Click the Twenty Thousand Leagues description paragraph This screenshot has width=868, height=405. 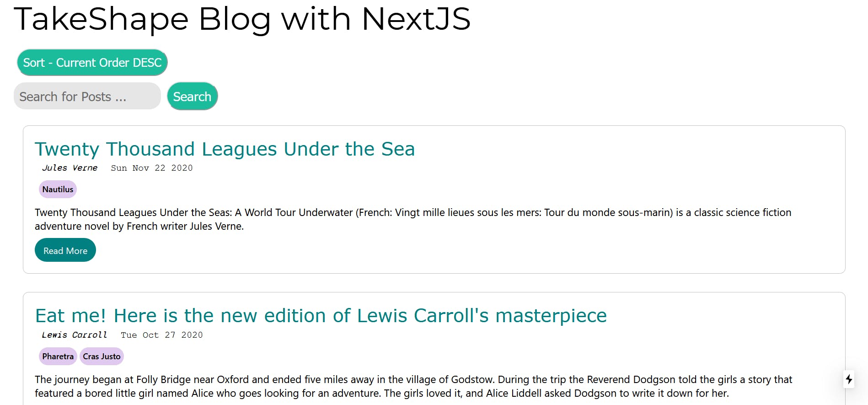(x=413, y=219)
